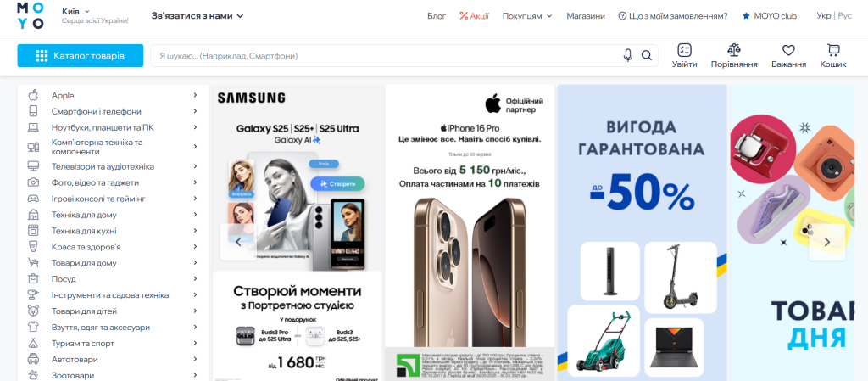This screenshot has width=868, height=381.
Task: Focus the Я шукаю search field
Action: pos(386,55)
